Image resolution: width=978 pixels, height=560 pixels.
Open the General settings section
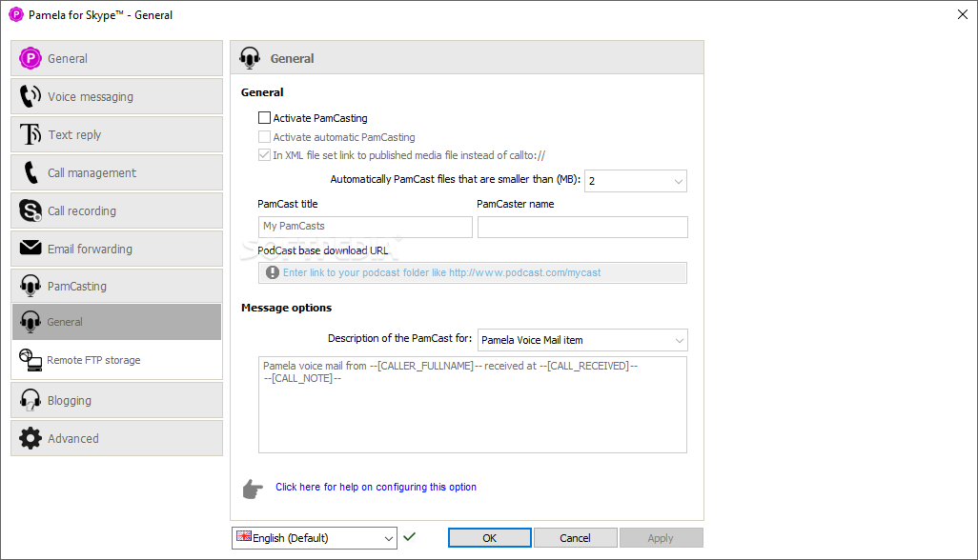click(116, 58)
